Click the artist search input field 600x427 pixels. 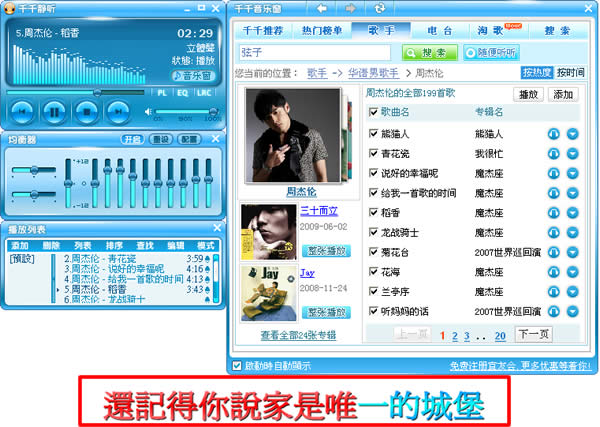[315, 52]
